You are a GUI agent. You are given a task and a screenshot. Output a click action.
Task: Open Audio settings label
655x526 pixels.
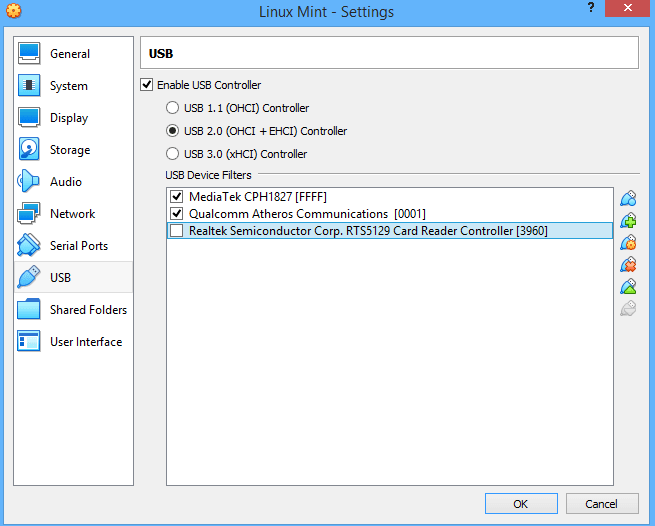pos(66,182)
